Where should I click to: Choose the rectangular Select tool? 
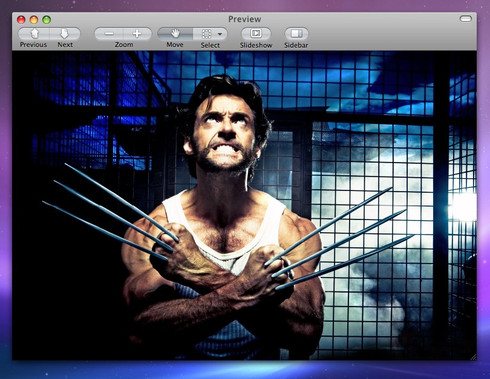coord(206,34)
